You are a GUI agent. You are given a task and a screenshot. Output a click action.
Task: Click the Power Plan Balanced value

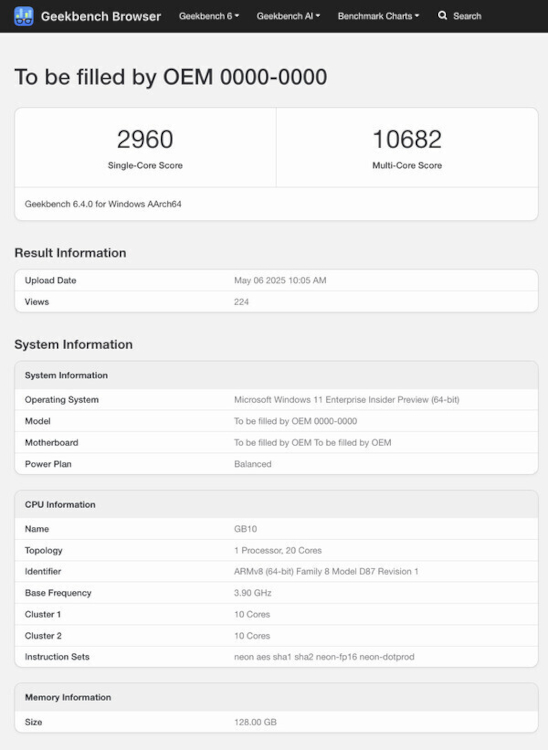tap(252, 464)
